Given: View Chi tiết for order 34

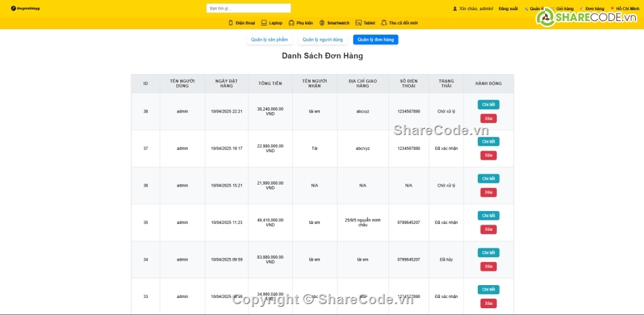Looking at the screenshot, I should [488, 253].
